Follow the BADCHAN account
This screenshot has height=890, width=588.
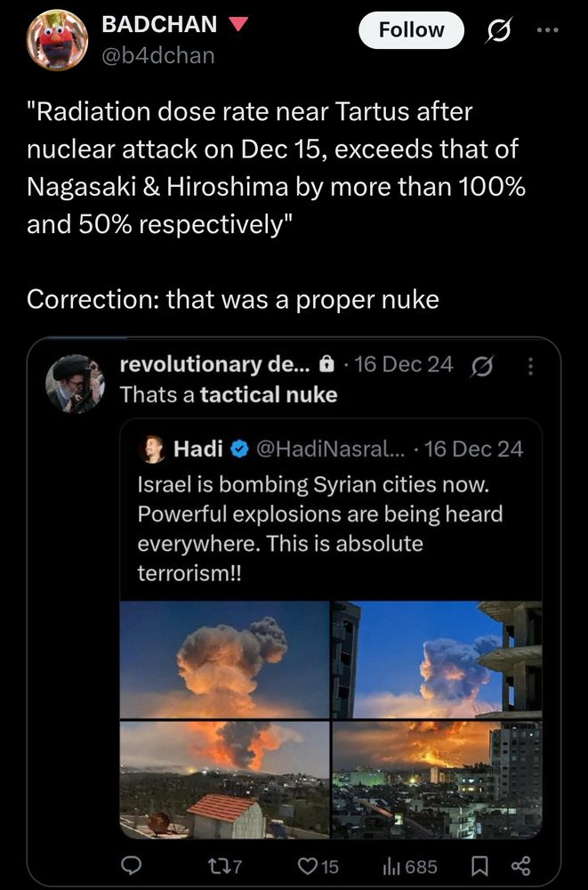coord(412,29)
